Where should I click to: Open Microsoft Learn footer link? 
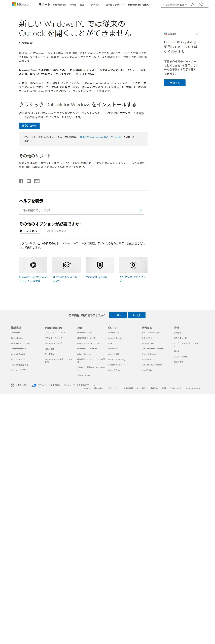(148, 344)
